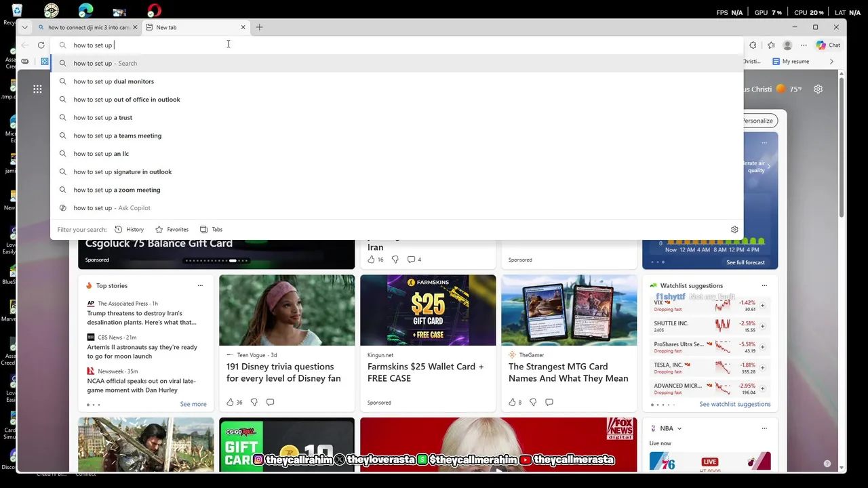Click the browser refresh icon
The width and height of the screenshot is (868, 488).
41,45
